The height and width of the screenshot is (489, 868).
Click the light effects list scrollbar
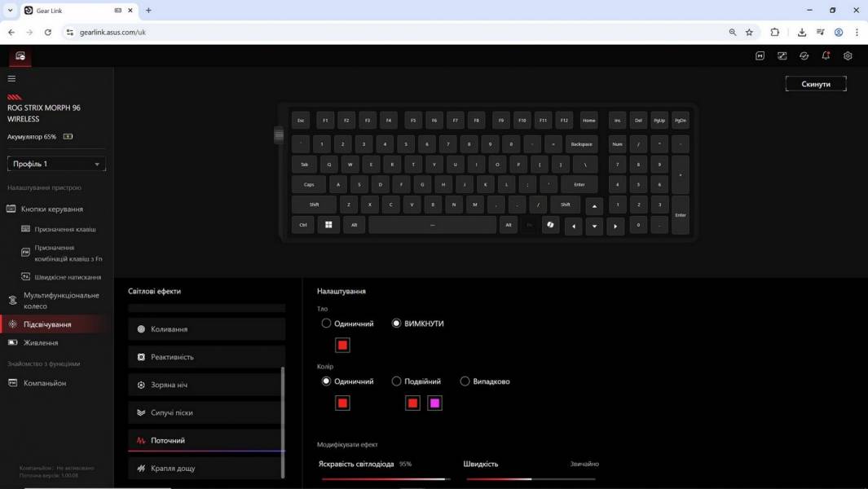click(x=283, y=422)
